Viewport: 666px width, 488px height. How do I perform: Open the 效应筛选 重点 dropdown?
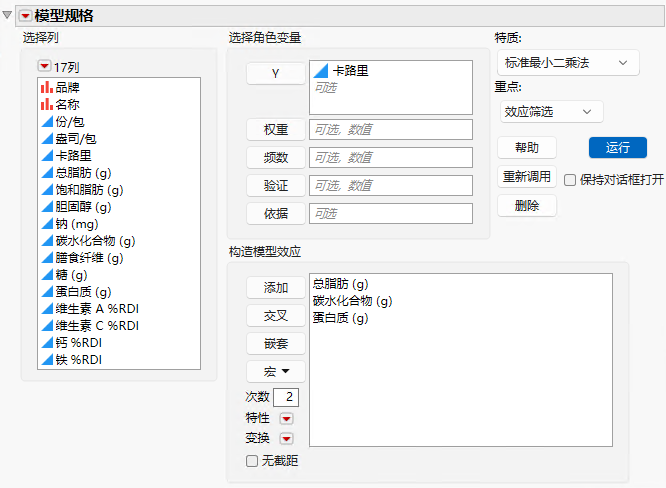(551, 112)
